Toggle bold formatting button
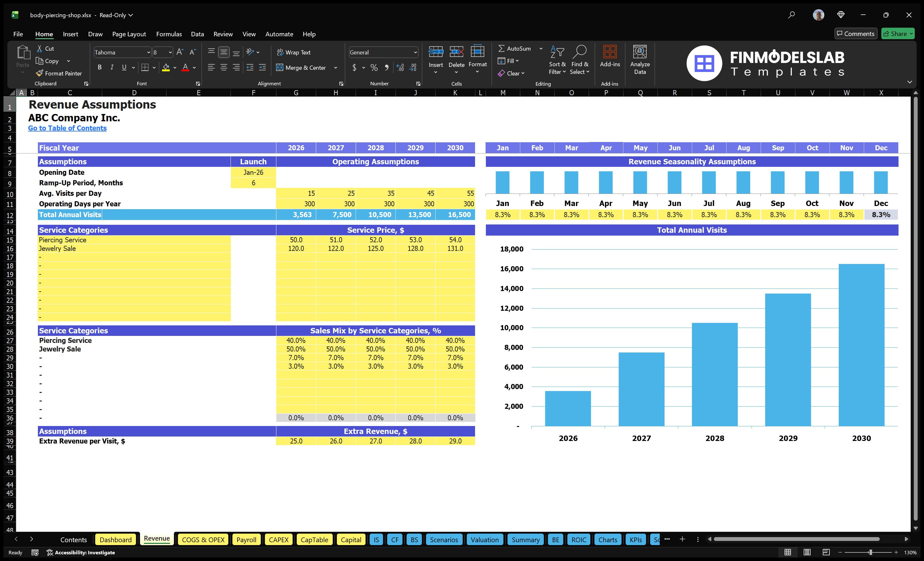The image size is (924, 561). [x=99, y=67]
